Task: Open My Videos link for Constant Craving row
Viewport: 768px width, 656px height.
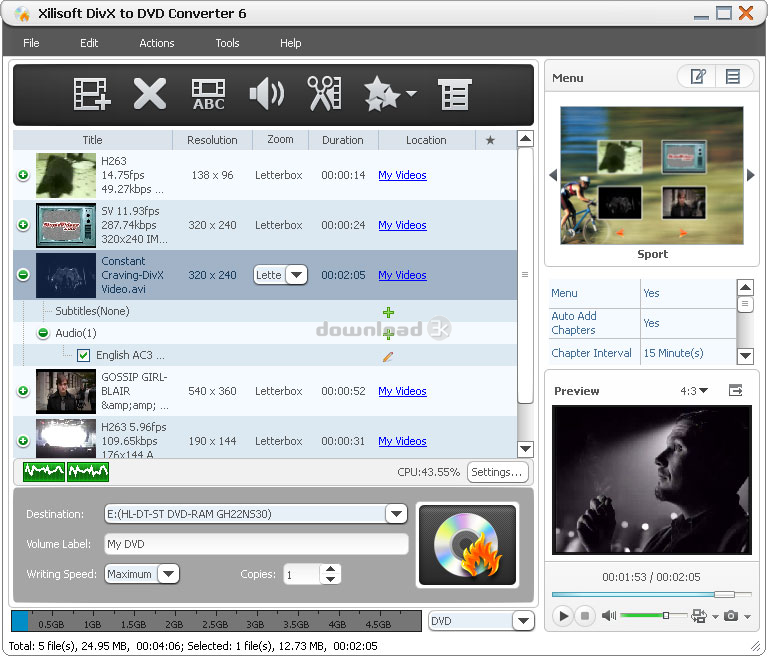Action: coord(402,275)
